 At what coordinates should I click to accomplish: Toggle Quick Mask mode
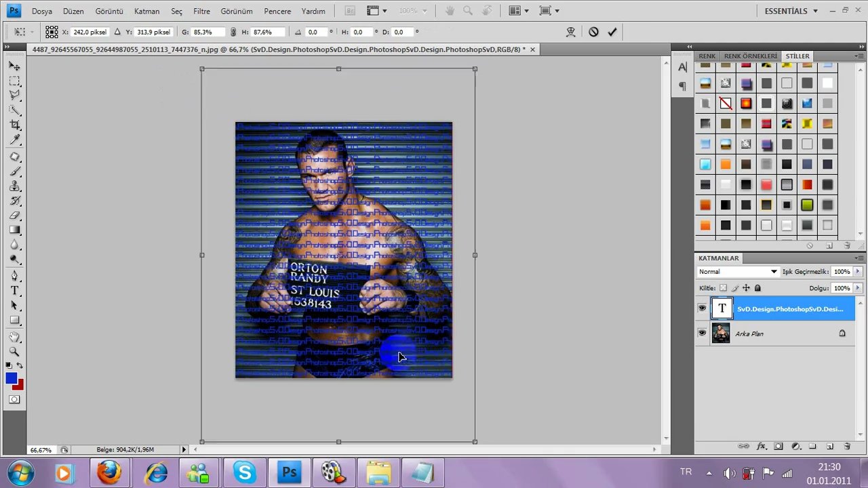tap(14, 400)
